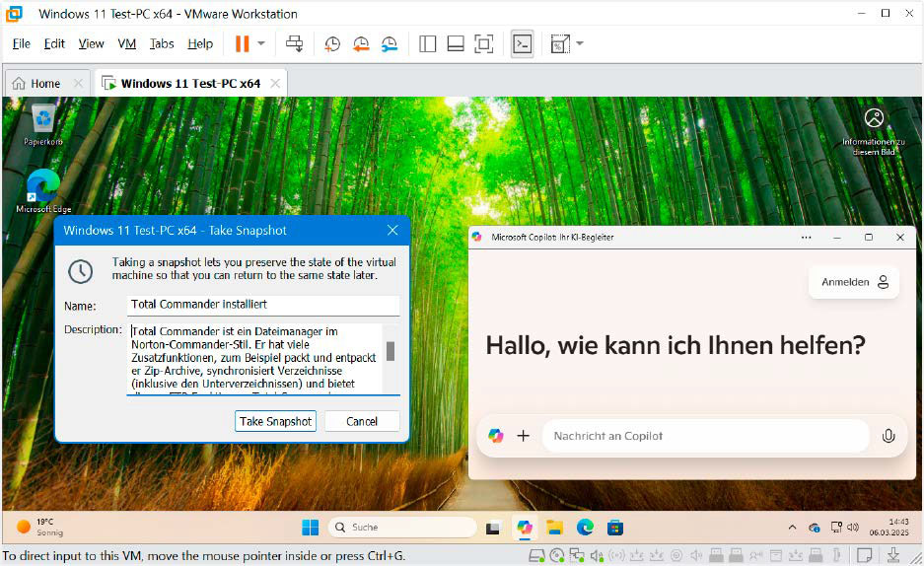Screen dimensions: 924x566
Task: Open the three-dots menu in Copilot window
Action: [x=806, y=238]
